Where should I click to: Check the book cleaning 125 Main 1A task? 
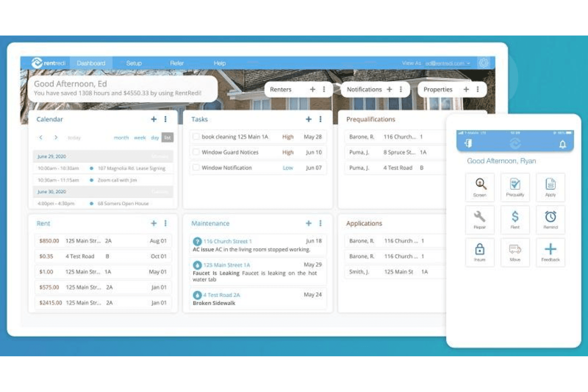[x=196, y=137]
